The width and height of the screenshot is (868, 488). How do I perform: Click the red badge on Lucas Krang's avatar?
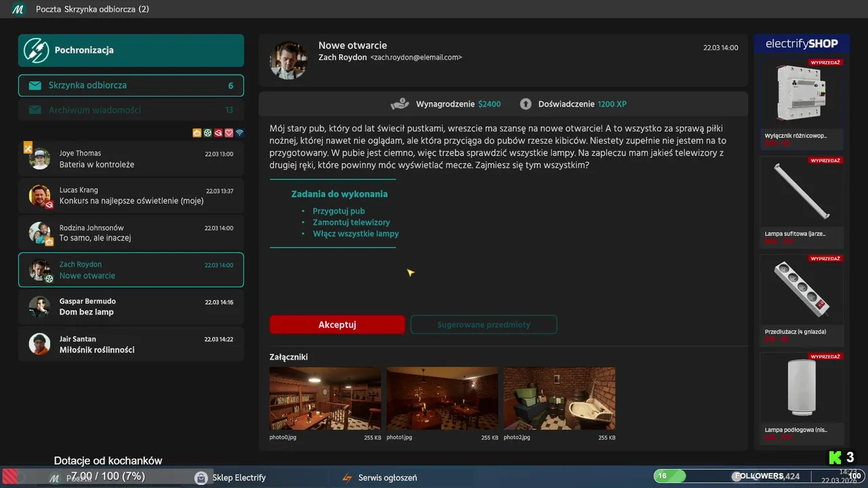[x=49, y=204]
